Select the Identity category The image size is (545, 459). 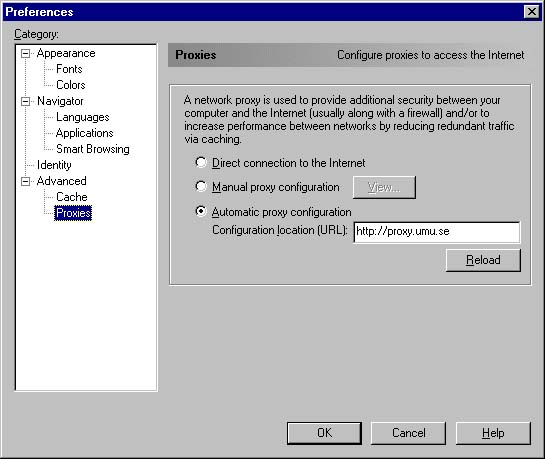54,165
